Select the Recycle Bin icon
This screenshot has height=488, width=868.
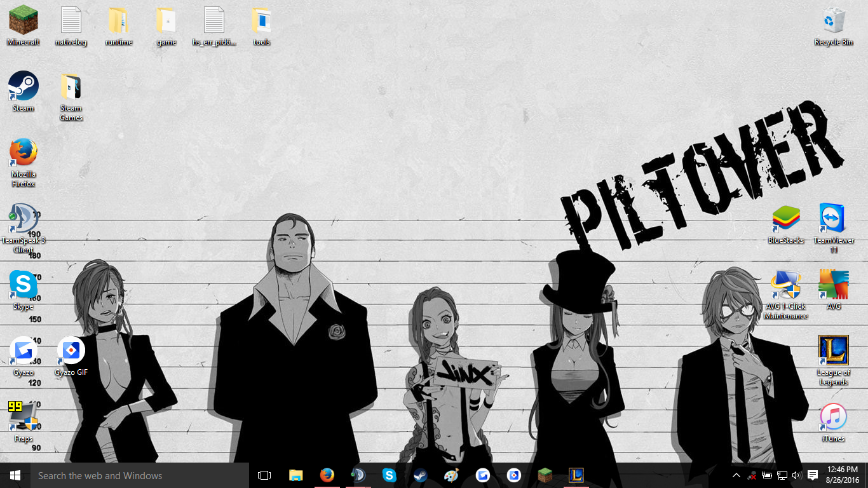tap(834, 25)
